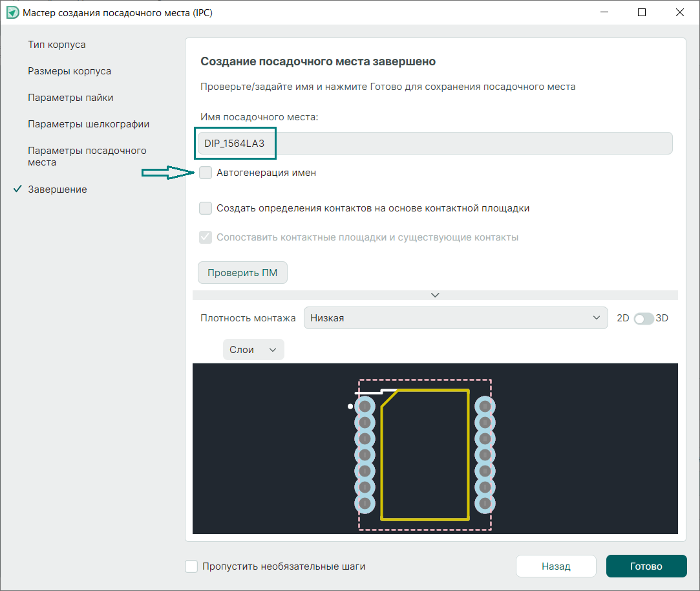Switch the 2D/3D view toggle
Screen dimensions: 700x591
pyautogui.click(x=643, y=318)
